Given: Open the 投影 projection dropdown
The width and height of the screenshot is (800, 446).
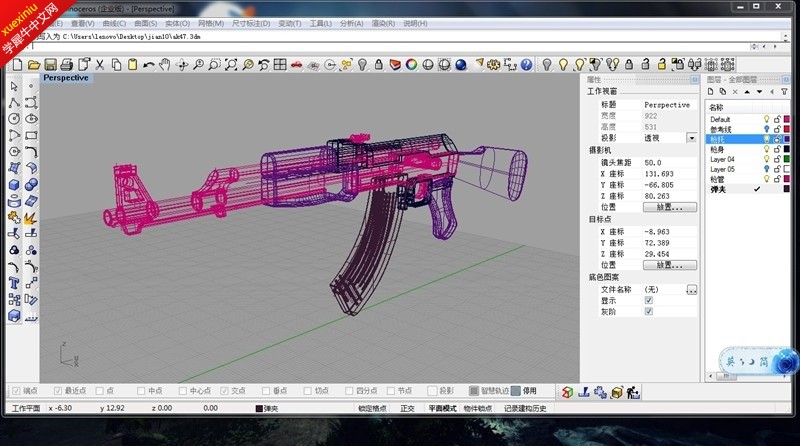Looking at the screenshot, I should 691,138.
